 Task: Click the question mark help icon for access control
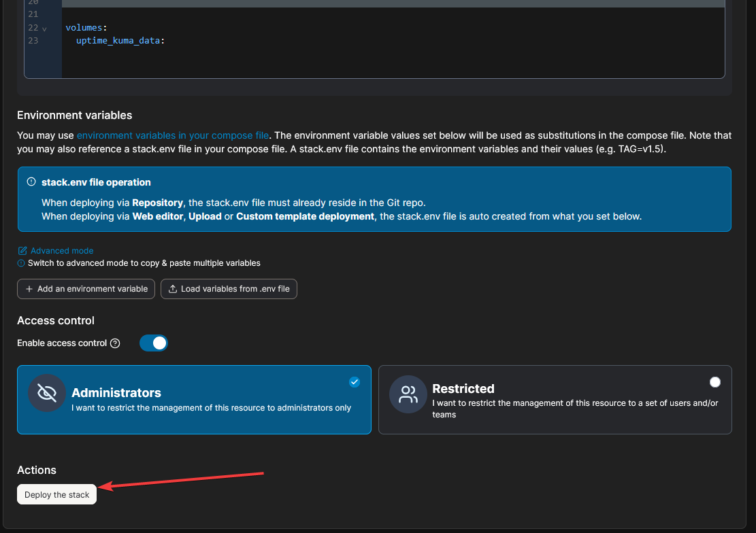[x=115, y=343]
